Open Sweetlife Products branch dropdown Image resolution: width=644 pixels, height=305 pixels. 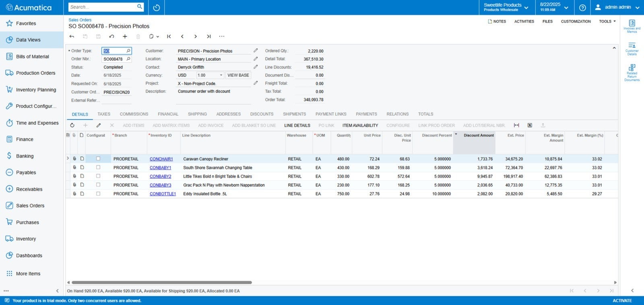coord(506,7)
